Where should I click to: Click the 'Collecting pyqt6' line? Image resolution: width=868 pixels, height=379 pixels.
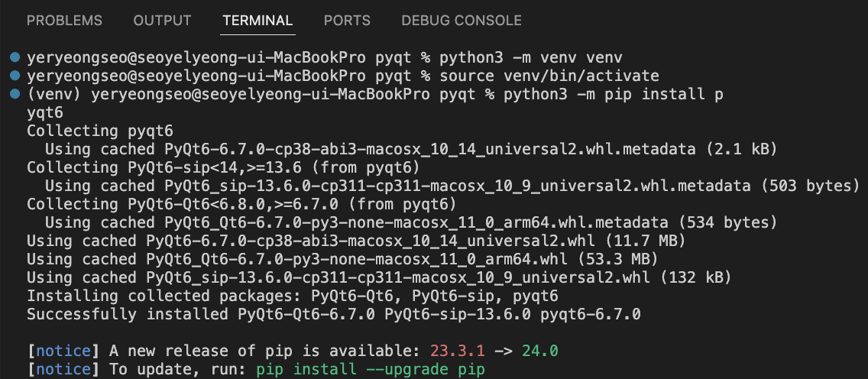pos(99,131)
